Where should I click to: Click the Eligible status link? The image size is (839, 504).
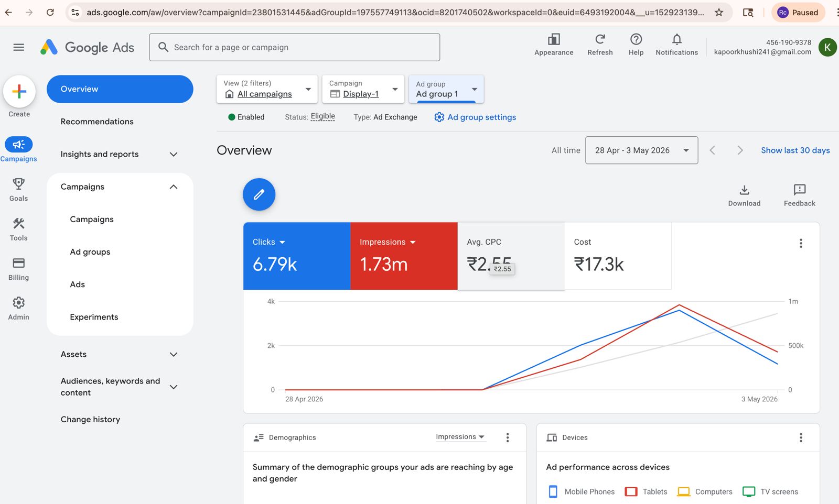(x=322, y=116)
